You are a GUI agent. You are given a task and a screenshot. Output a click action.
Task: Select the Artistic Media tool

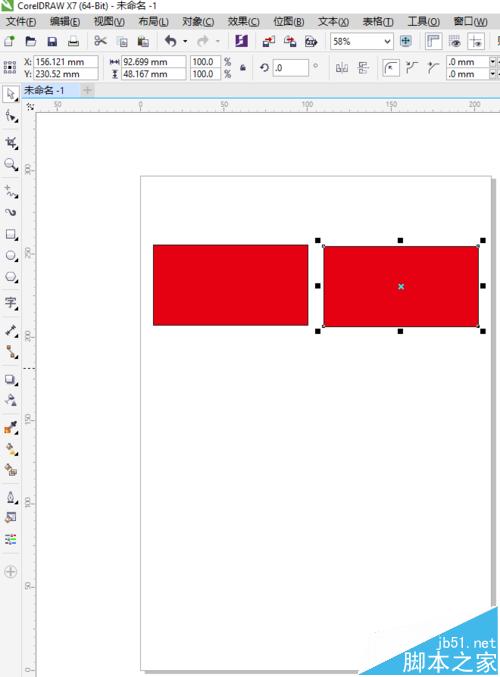11,212
